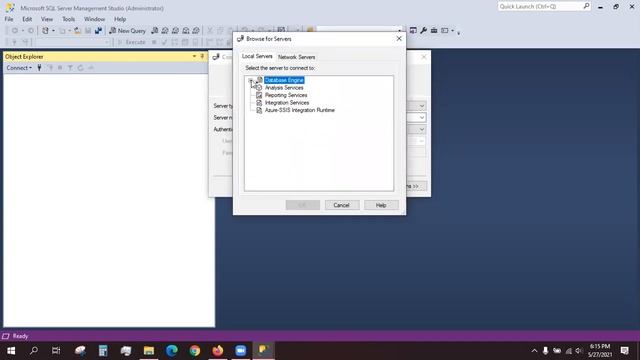Click the Windows Start button
The image size is (640, 360).
[x=11, y=351]
